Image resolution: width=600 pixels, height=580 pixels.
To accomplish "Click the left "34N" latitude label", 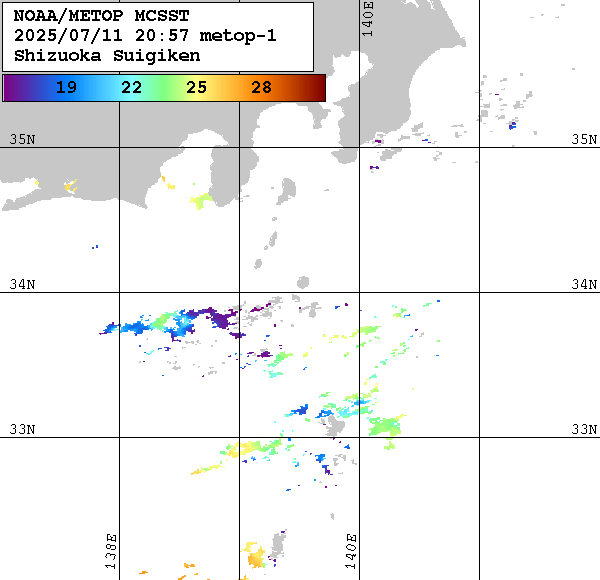I will click(23, 285).
